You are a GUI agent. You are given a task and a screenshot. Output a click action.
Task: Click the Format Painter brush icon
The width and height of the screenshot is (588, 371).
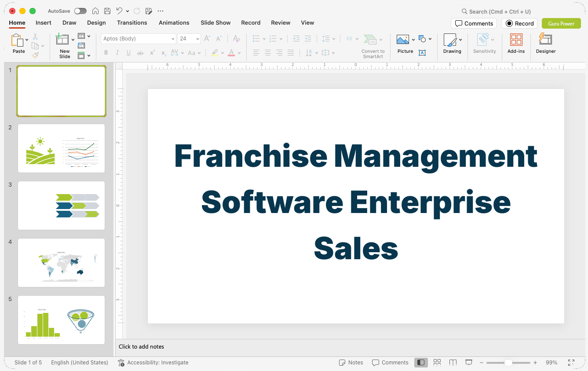click(35, 55)
